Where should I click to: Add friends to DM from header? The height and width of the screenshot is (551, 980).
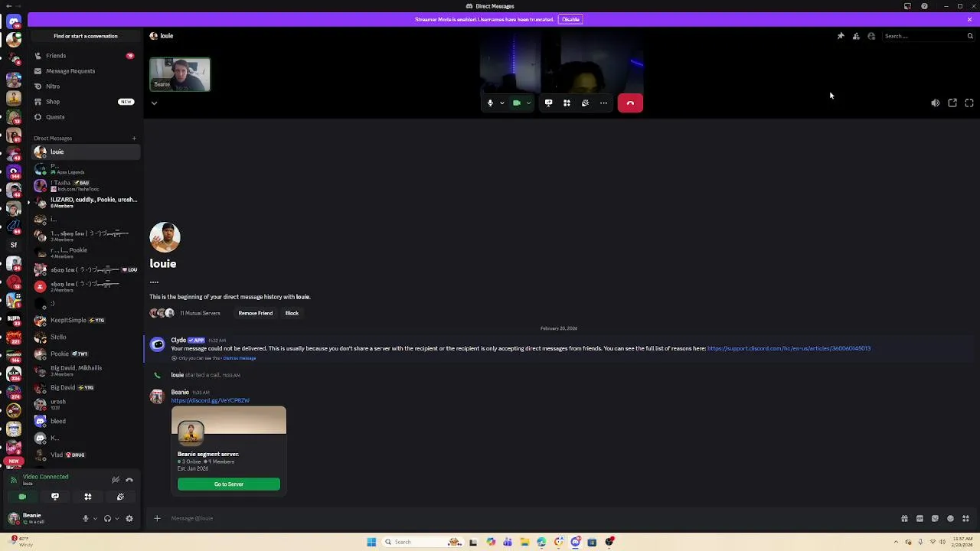pyautogui.click(x=856, y=36)
